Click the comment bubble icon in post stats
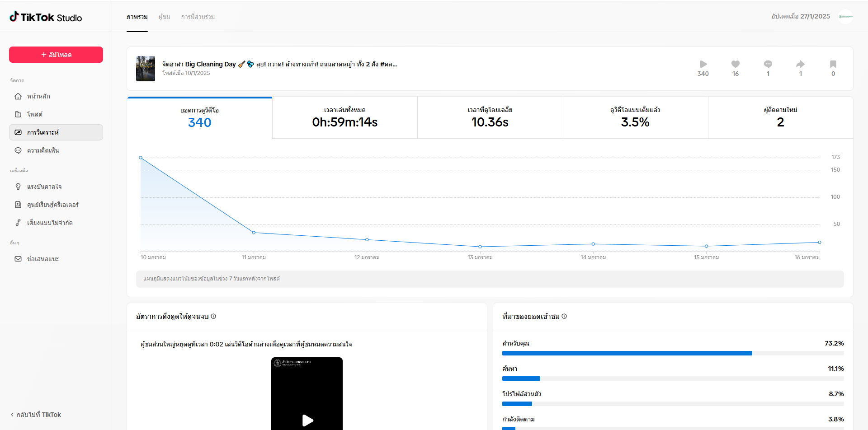 pyautogui.click(x=768, y=64)
